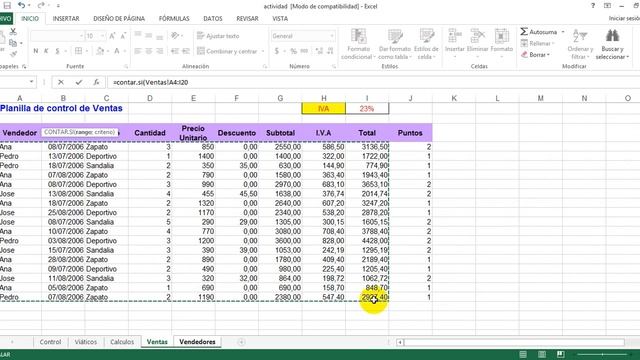640x360 pixels.
Task: Switch to the Vendedores sheet tab
Action: point(197,342)
